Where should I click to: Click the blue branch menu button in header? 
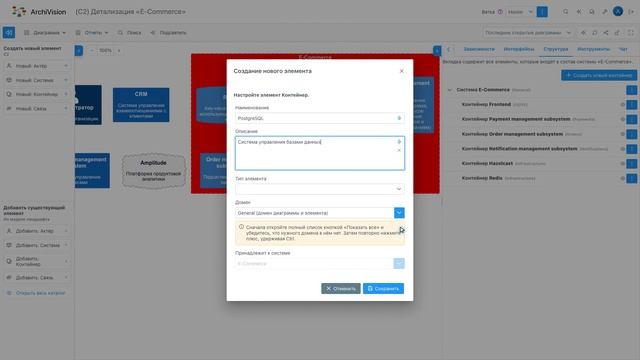542,12
